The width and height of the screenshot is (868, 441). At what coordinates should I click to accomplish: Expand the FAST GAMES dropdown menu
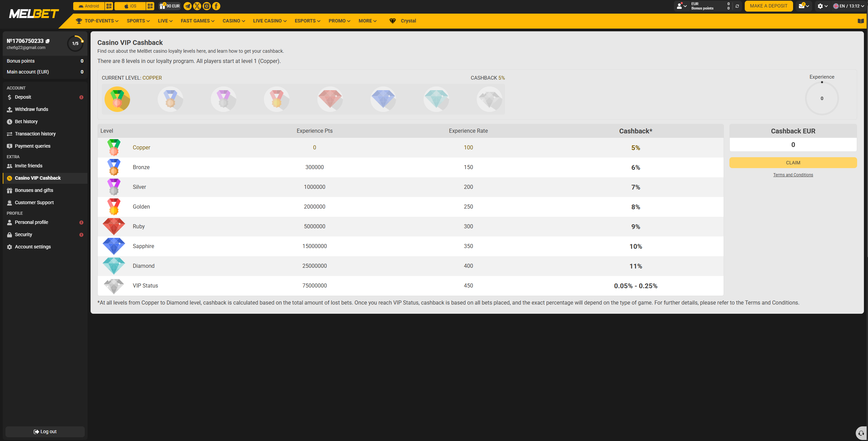pyautogui.click(x=198, y=21)
